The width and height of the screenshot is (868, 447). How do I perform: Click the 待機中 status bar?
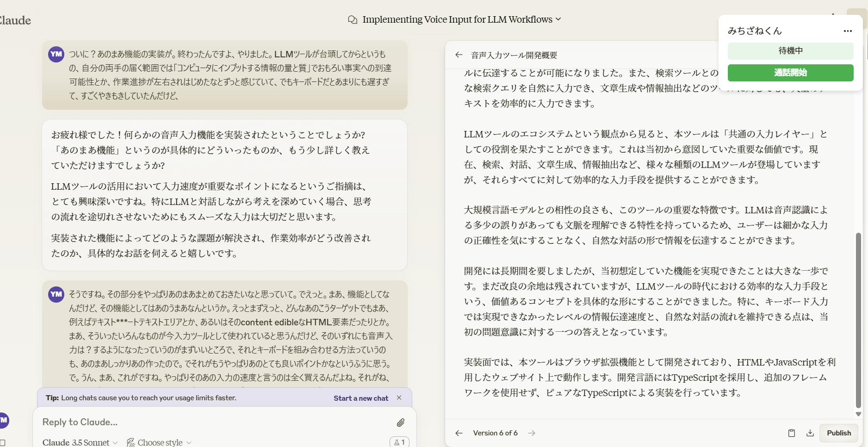tap(790, 51)
